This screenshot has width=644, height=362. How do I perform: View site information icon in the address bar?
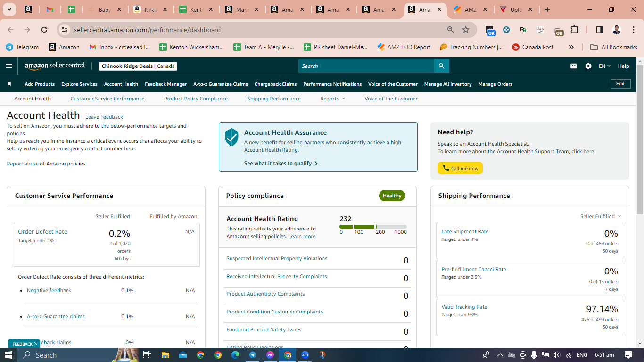tap(65, 30)
